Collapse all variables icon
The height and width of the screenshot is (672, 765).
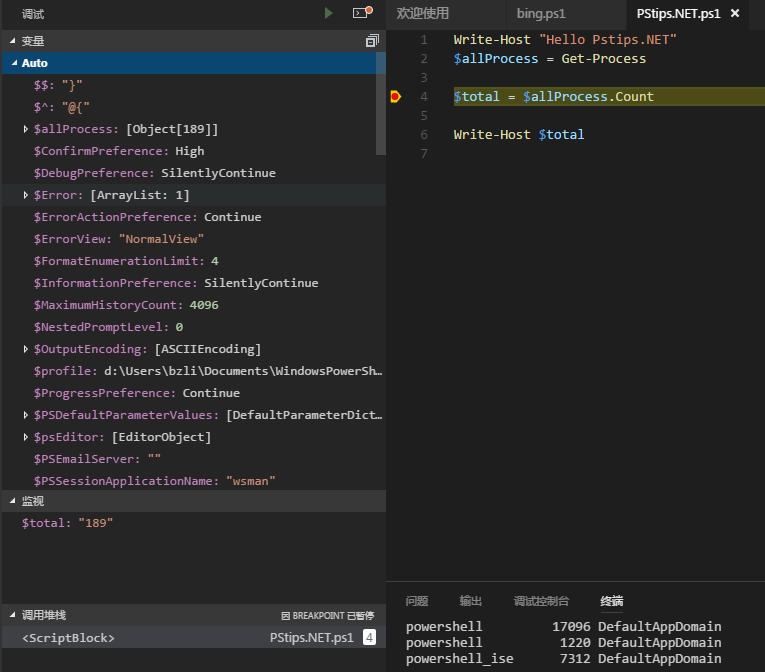click(372, 41)
